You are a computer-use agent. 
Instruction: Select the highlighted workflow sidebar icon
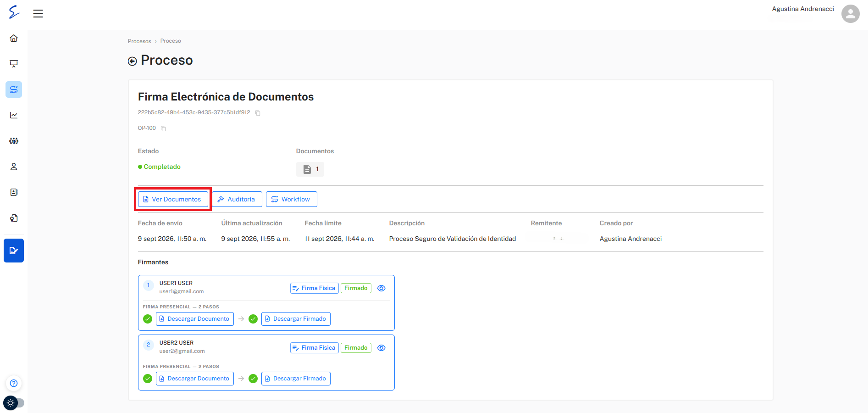14,89
